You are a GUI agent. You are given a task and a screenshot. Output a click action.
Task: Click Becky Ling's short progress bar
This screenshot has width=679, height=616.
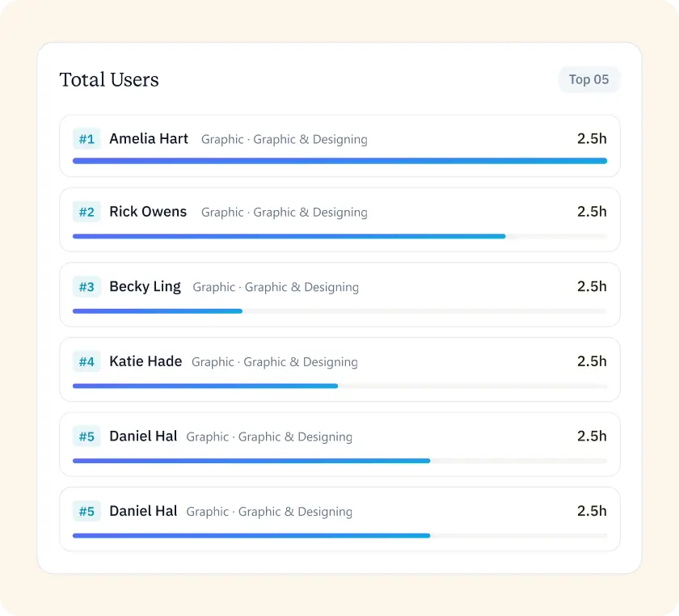[158, 310]
